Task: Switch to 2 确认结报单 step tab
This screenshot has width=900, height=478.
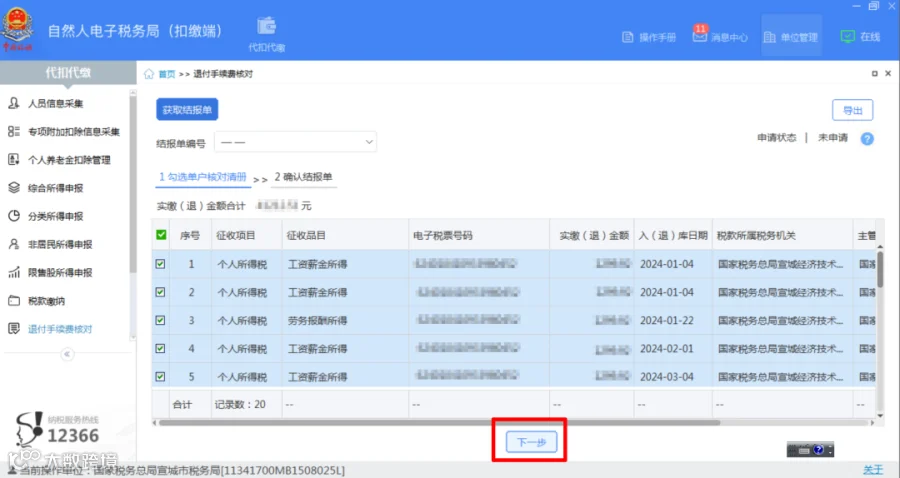Action: coord(304,177)
